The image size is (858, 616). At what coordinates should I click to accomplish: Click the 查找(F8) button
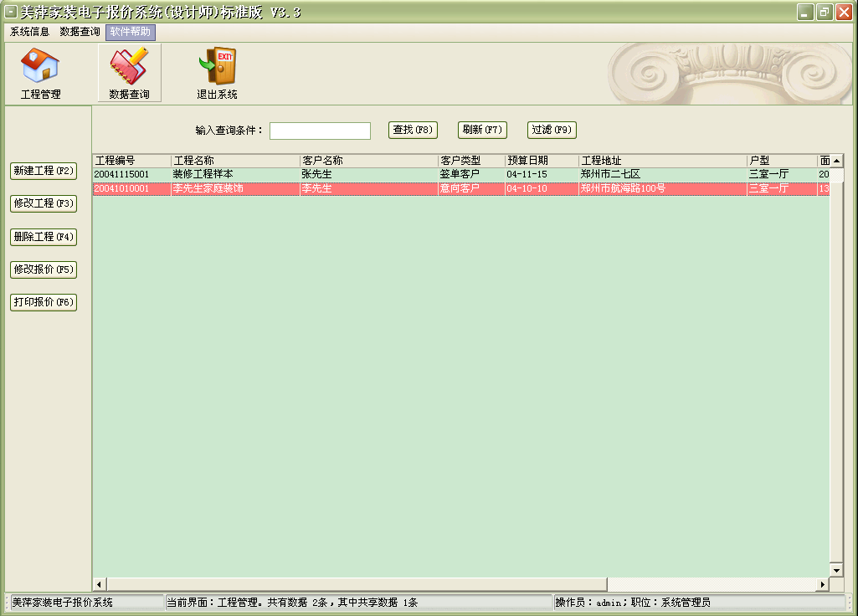(413, 130)
